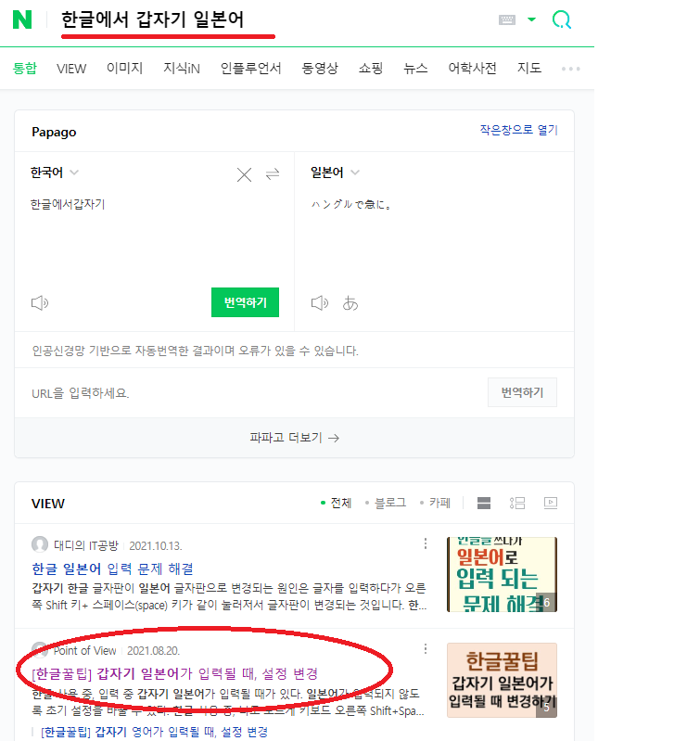Play source text audio speaker
The image size is (700, 741).
click(x=40, y=303)
